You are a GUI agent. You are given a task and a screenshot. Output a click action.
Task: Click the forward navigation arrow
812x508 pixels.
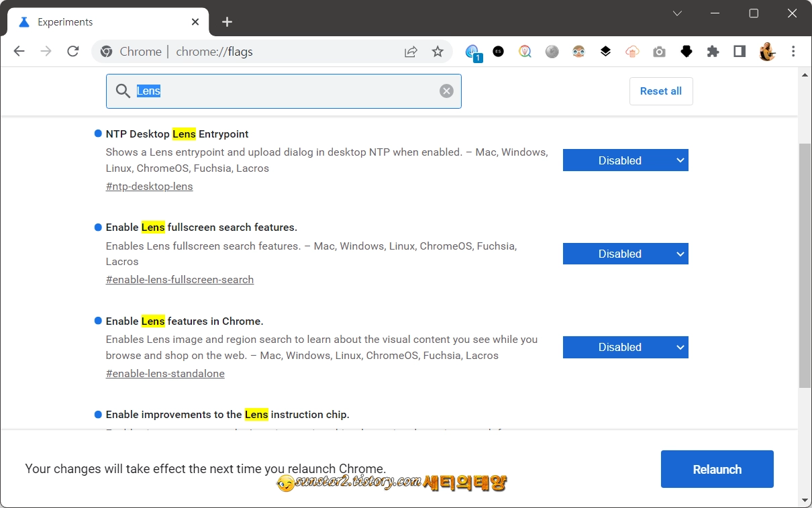click(46, 52)
